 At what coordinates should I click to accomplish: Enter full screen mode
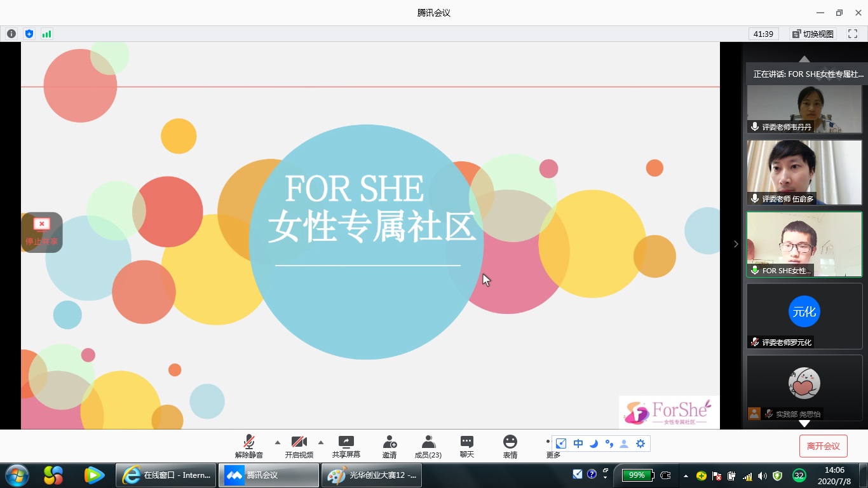click(853, 34)
